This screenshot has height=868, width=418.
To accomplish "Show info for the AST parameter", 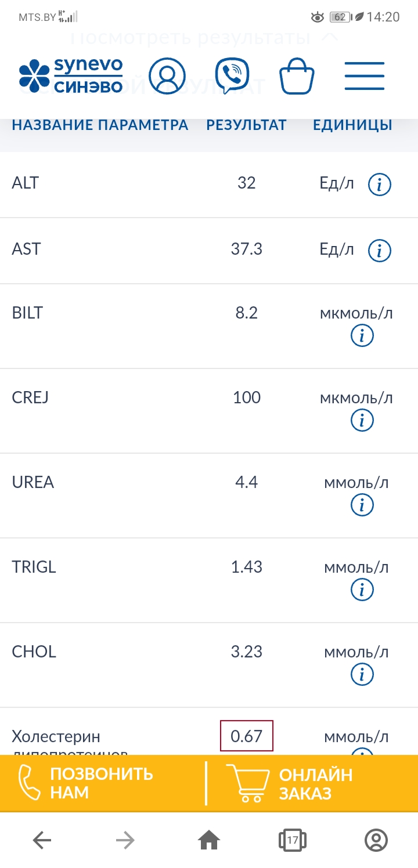I will coord(380,251).
